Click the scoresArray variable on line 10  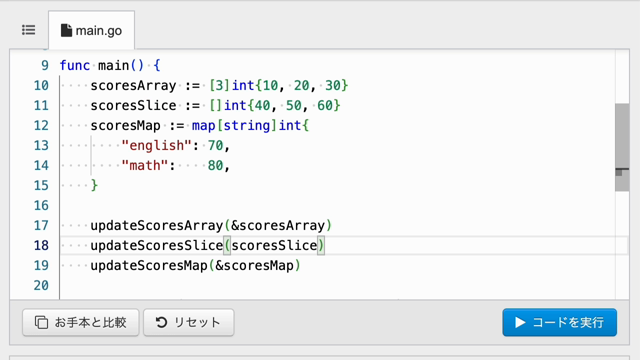point(133,85)
